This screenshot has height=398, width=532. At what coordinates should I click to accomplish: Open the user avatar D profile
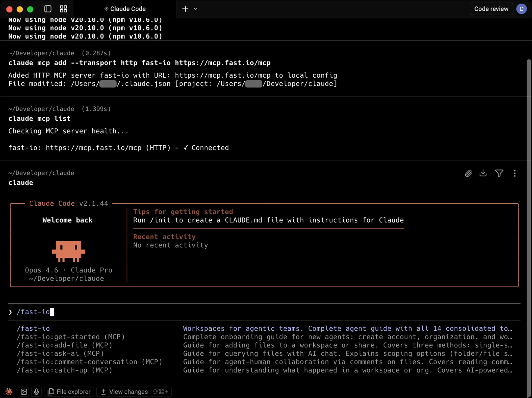click(521, 9)
